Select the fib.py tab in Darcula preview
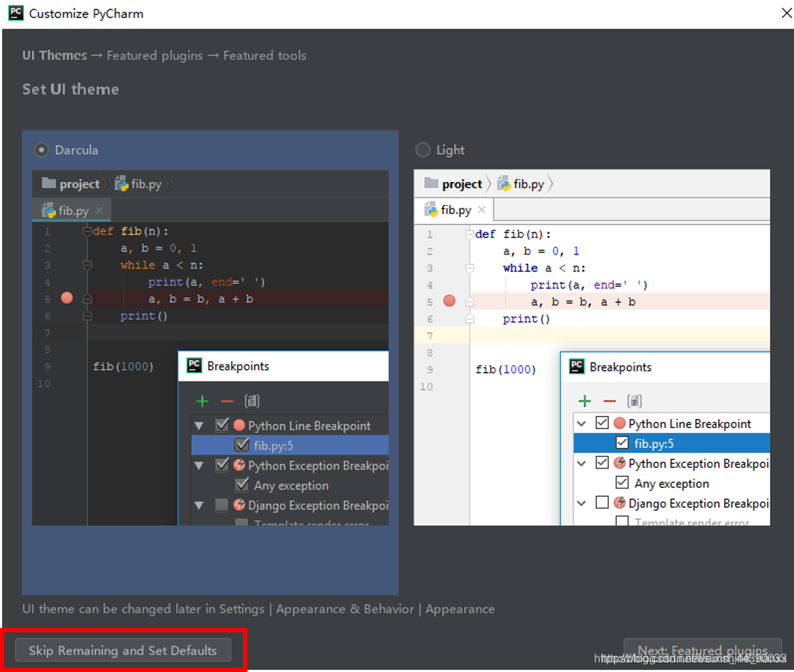The height and width of the screenshot is (672, 794). coord(72,210)
